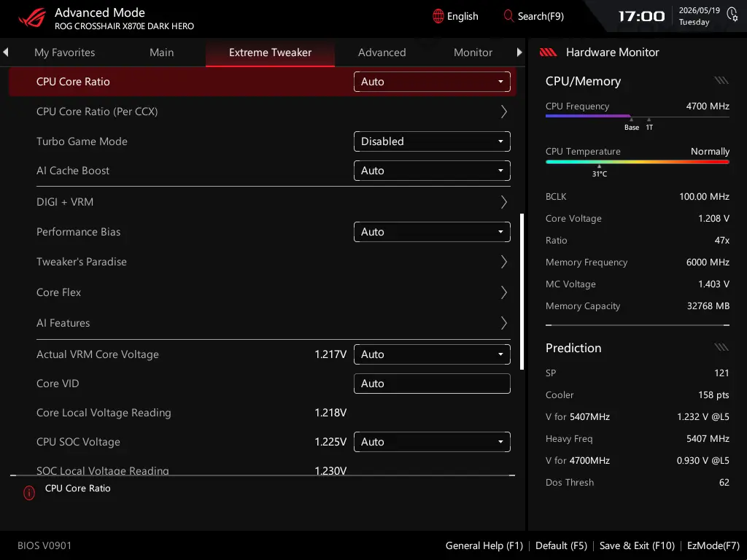The image size is (747, 560).
Task: Open the CPU Core Ratio dropdown
Action: click(432, 82)
